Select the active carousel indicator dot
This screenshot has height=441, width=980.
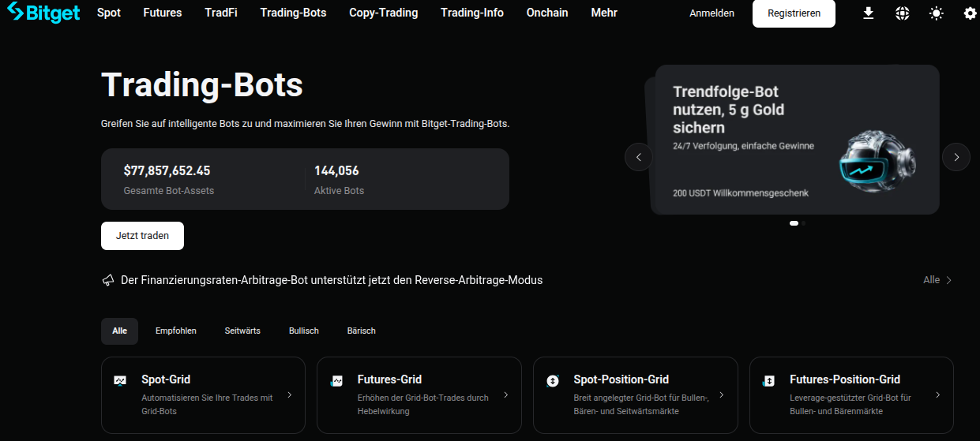click(794, 223)
